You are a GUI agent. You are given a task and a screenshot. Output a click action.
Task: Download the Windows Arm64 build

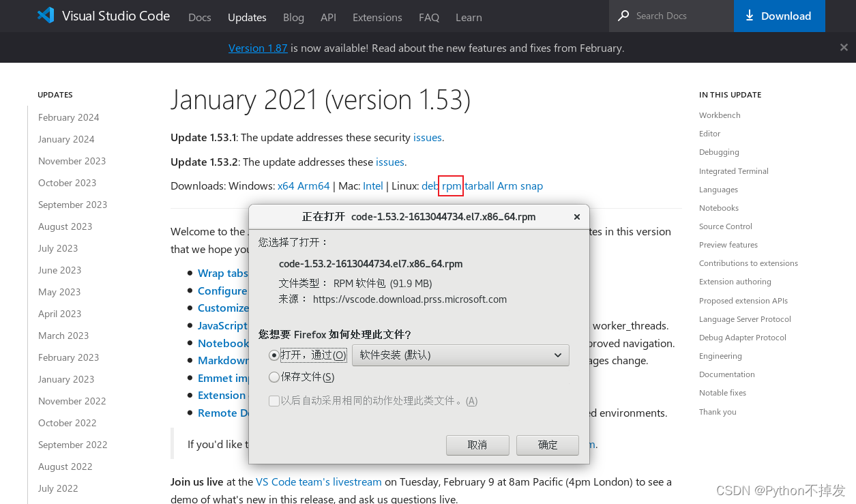(x=314, y=186)
